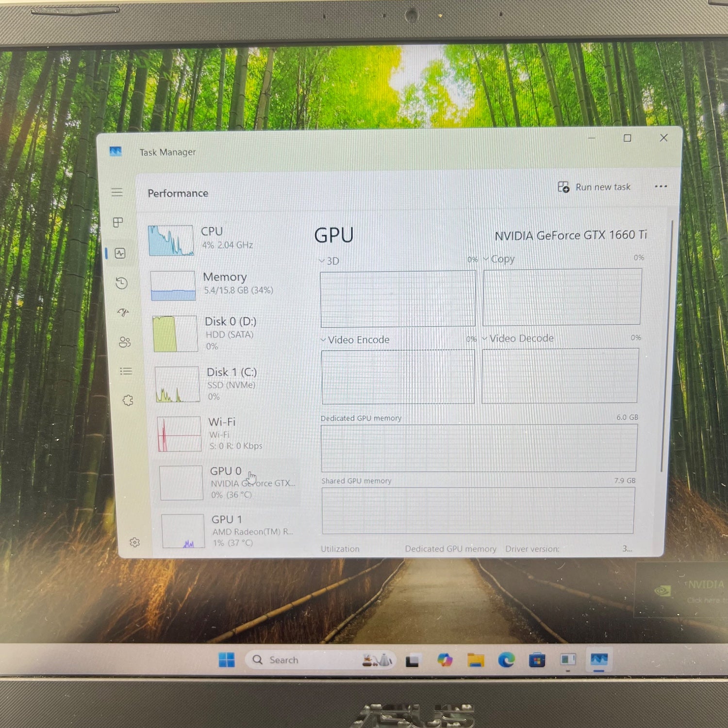This screenshot has width=728, height=728.
Task: Click Run new task button
Action: pyautogui.click(x=594, y=187)
